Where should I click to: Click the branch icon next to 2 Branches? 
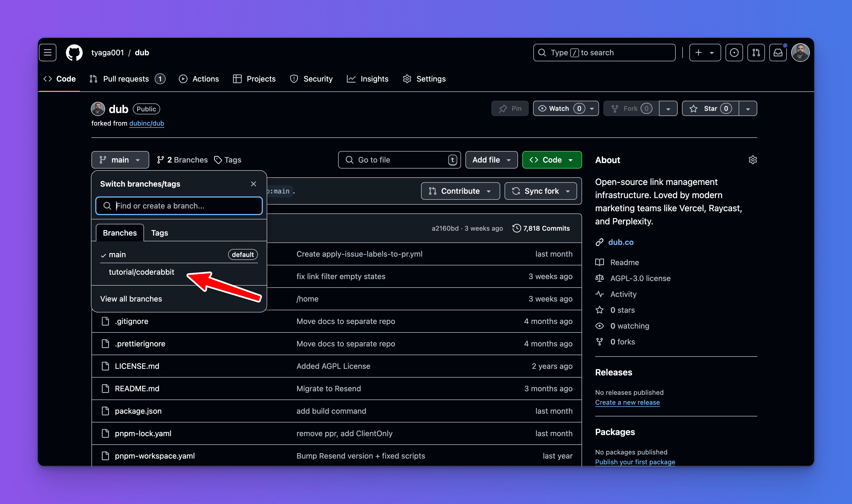tap(160, 160)
